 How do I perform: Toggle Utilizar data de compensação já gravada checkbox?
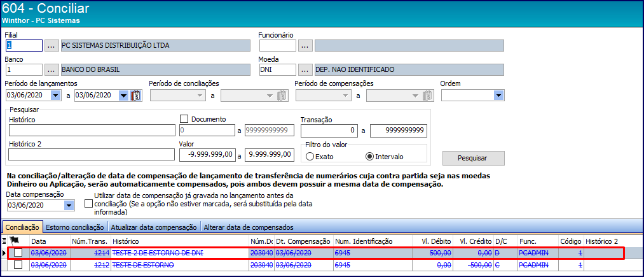(88, 204)
